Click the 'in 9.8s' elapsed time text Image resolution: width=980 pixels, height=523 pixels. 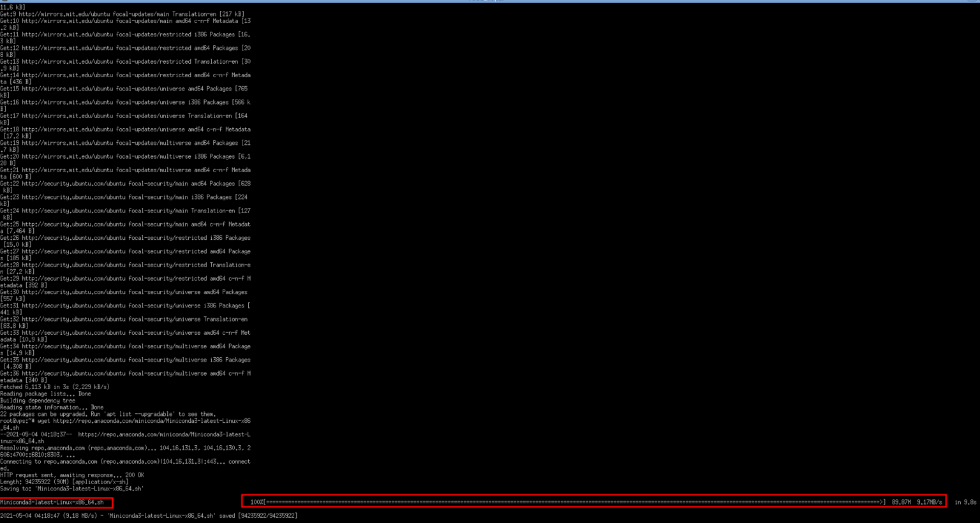[x=965, y=503]
